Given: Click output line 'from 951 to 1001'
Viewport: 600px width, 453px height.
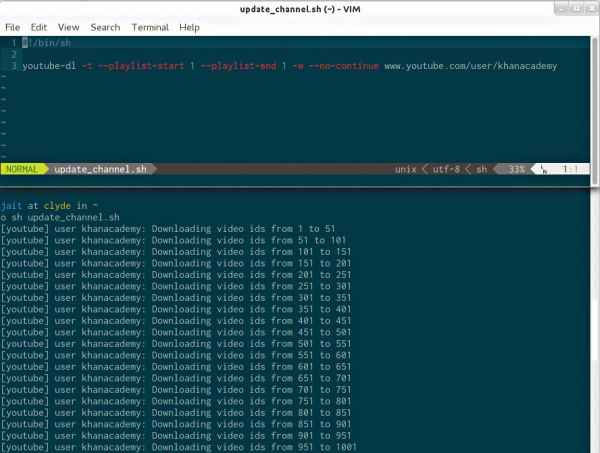Looking at the screenshot, I should 179,447.
